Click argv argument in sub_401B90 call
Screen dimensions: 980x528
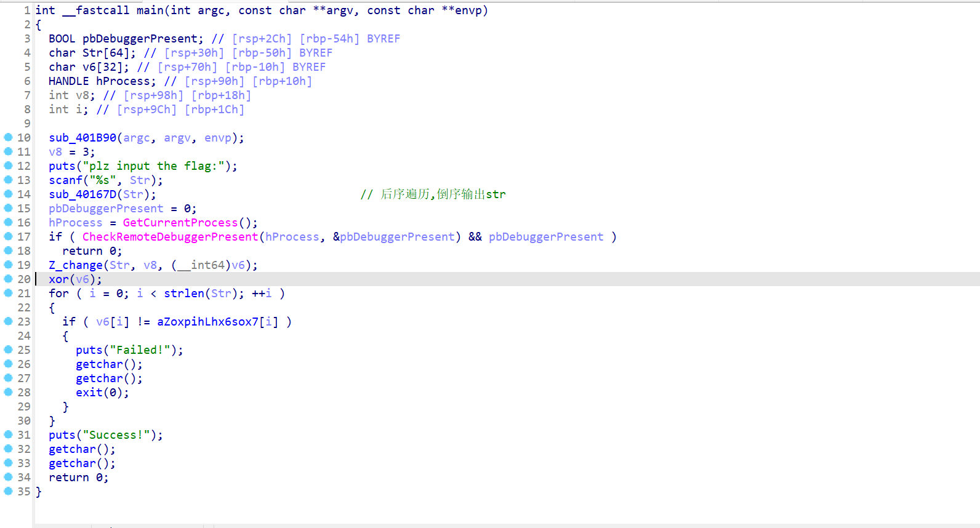coord(177,138)
